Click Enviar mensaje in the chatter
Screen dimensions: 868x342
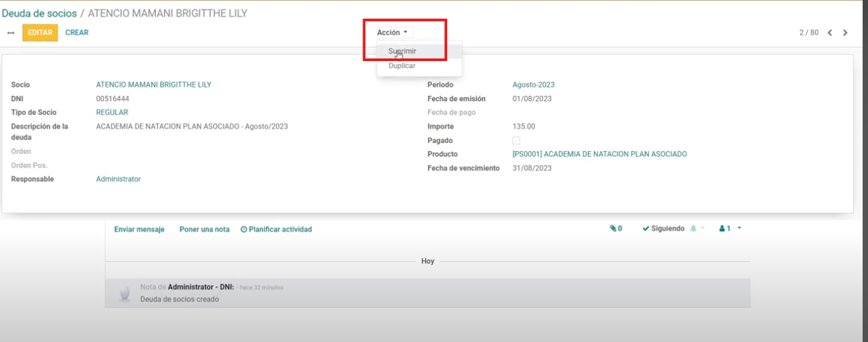tap(139, 229)
